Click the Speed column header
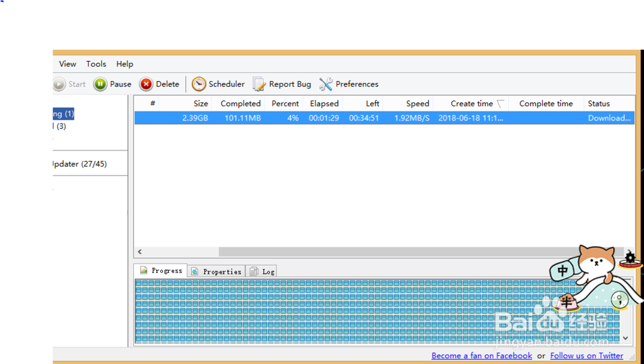The height and width of the screenshot is (364, 644). tap(408, 104)
